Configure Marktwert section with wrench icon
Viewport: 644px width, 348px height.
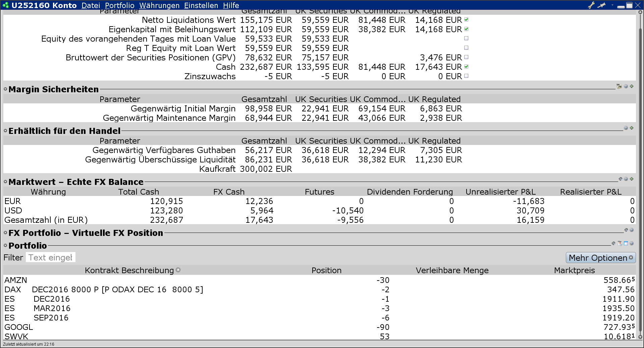[621, 179]
